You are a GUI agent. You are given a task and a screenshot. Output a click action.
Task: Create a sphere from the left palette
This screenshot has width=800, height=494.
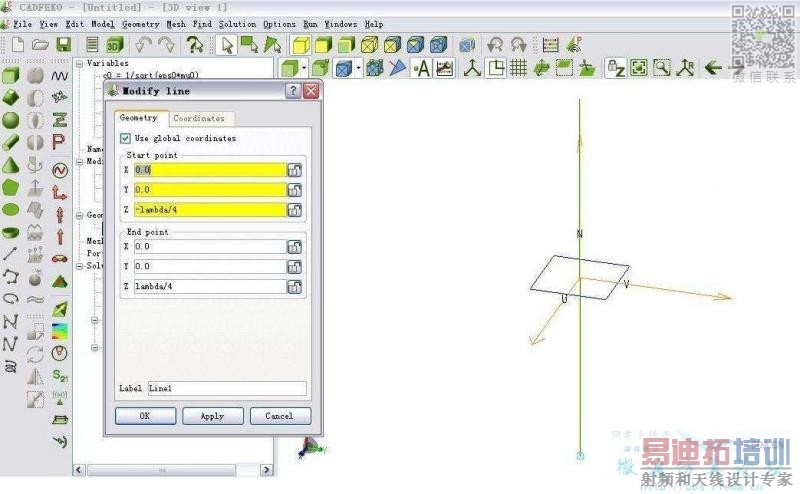pos(11,120)
